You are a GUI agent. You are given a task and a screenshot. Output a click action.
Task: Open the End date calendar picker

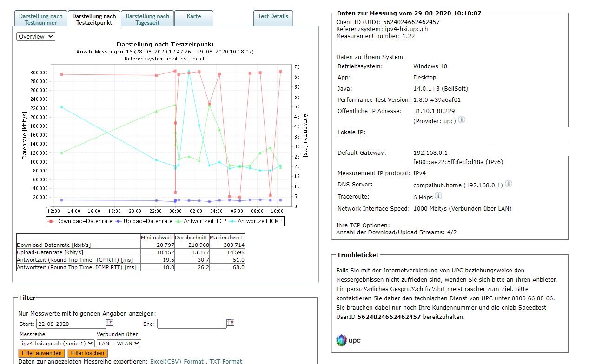pos(231,323)
